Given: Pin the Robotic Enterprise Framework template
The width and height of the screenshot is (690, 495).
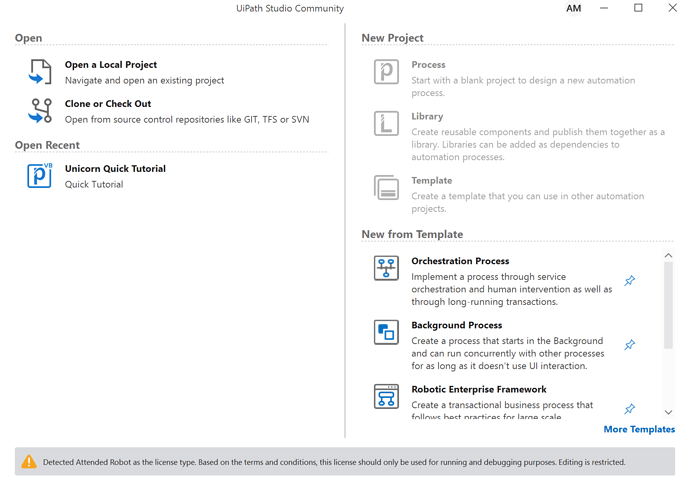Looking at the screenshot, I should click(630, 409).
